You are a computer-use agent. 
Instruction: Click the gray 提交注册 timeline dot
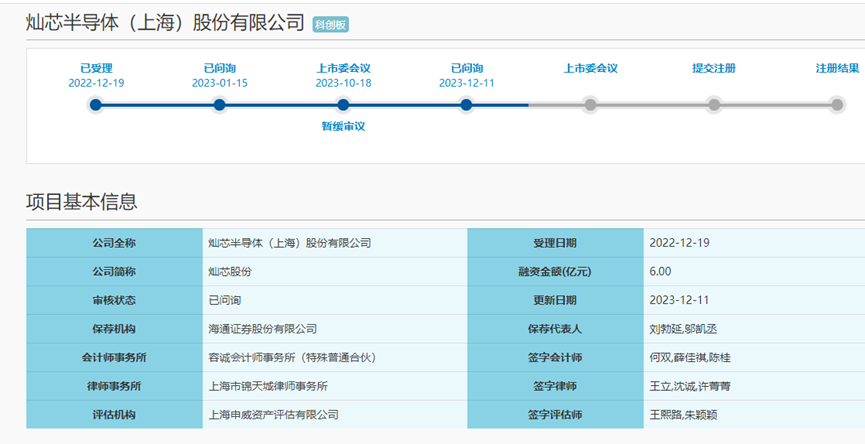(x=714, y=104)
